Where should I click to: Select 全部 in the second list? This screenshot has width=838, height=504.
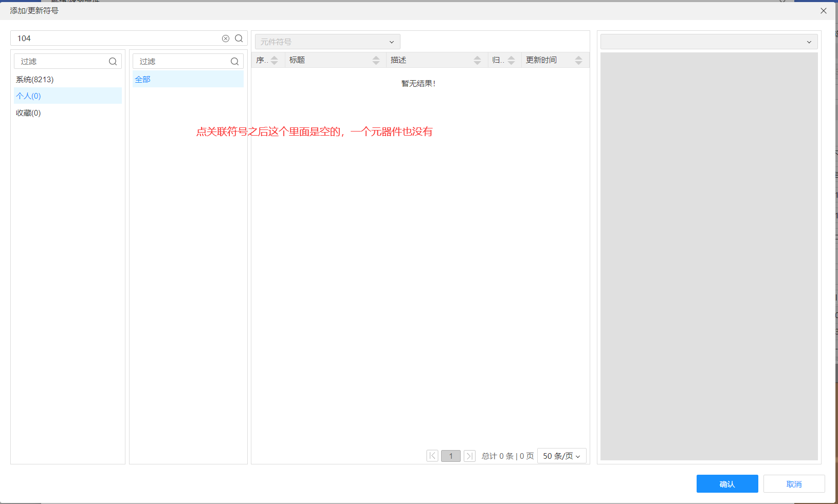pyautogui.click(x=143, y=80)
